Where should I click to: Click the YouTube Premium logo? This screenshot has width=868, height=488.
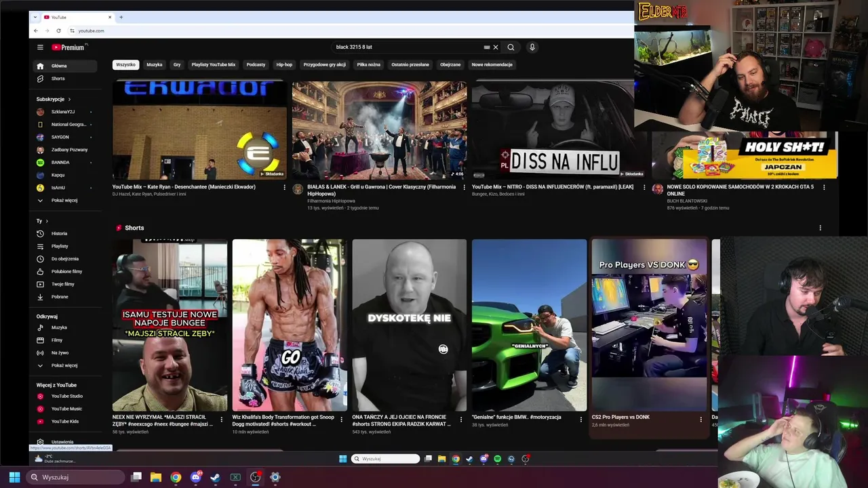pos(69,47)
